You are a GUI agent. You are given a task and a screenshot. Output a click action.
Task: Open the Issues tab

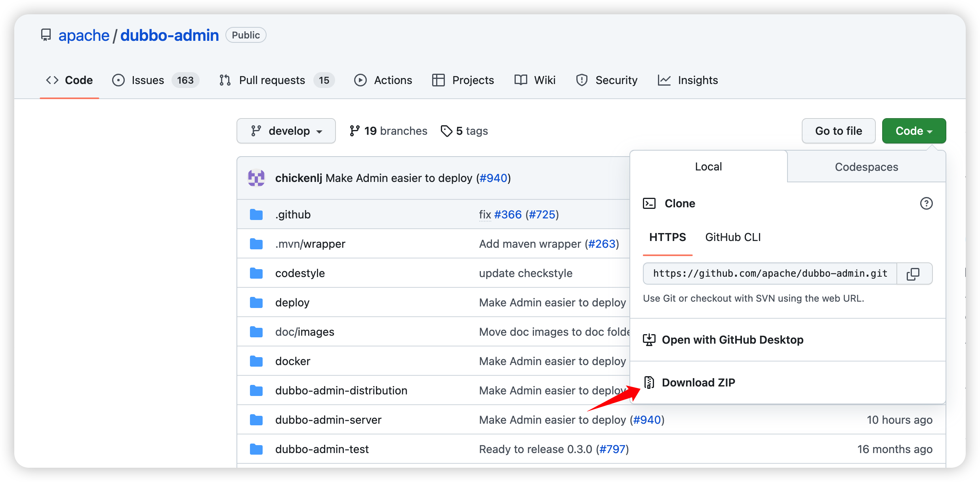point(147,80)
